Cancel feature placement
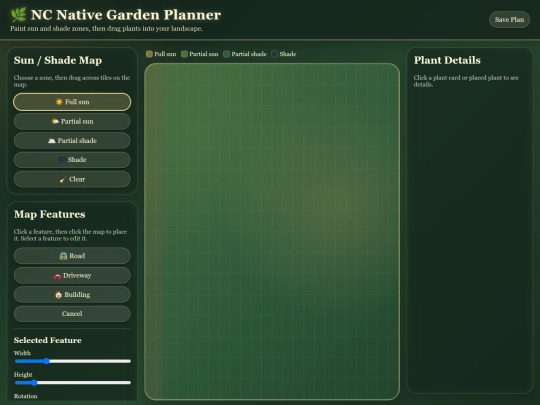The width and height of the screenshot is (540, 405). tap(72, 314)
